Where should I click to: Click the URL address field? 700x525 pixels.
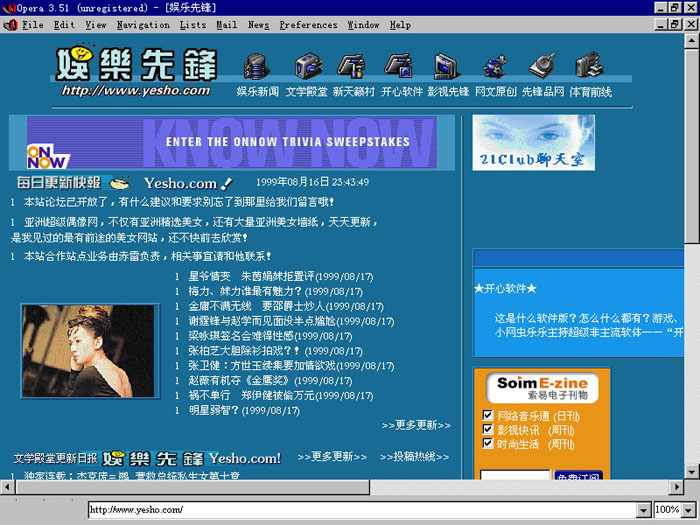pyautogui.click(x=362, y=510)
